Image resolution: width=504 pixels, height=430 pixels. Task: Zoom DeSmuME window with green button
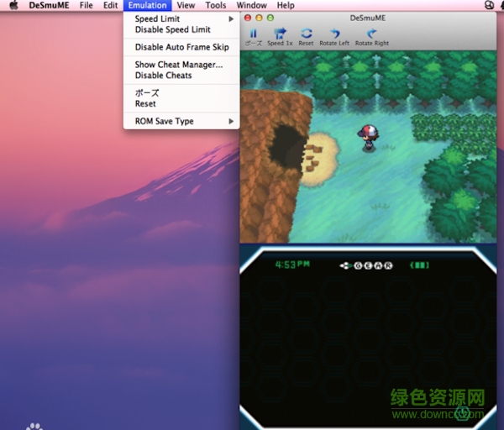(x=270, y=18)
